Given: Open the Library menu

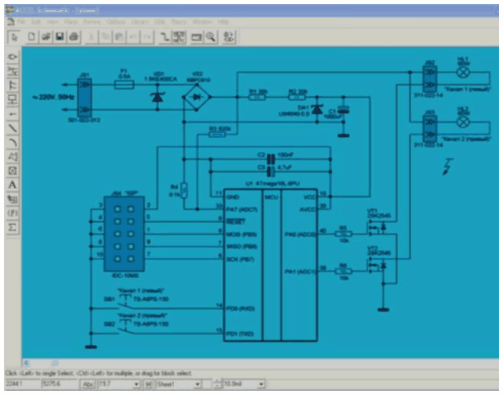Looking at the screenshot, I should click(x=140, y=22).
